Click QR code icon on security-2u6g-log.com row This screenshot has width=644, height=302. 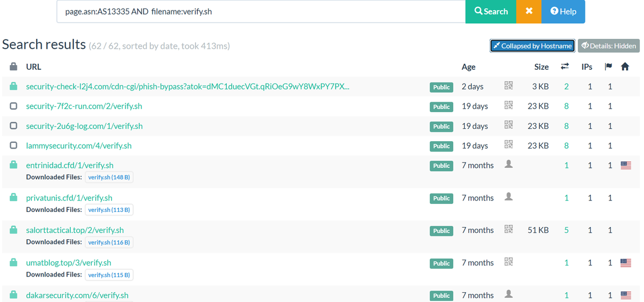(x=508, y=125)
